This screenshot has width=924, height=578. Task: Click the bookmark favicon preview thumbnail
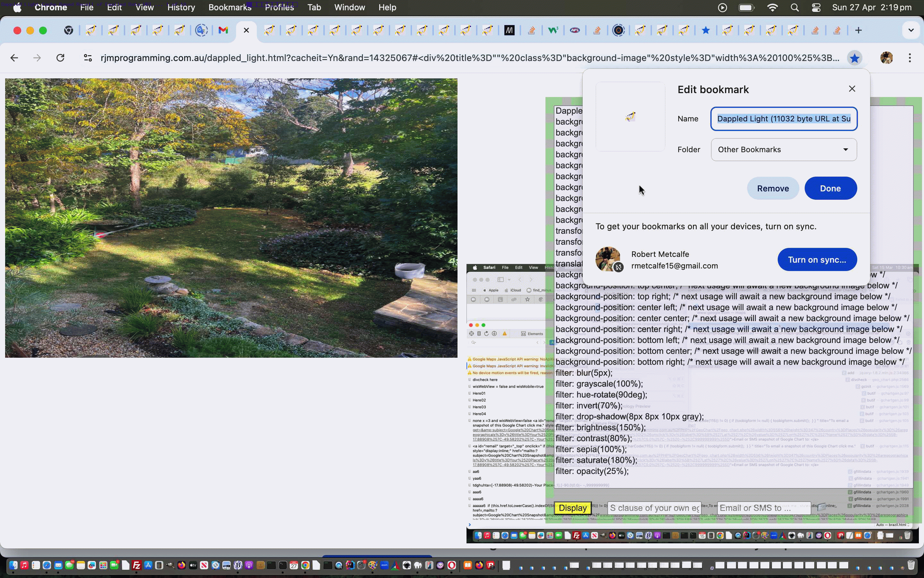(x=630, y=116)
